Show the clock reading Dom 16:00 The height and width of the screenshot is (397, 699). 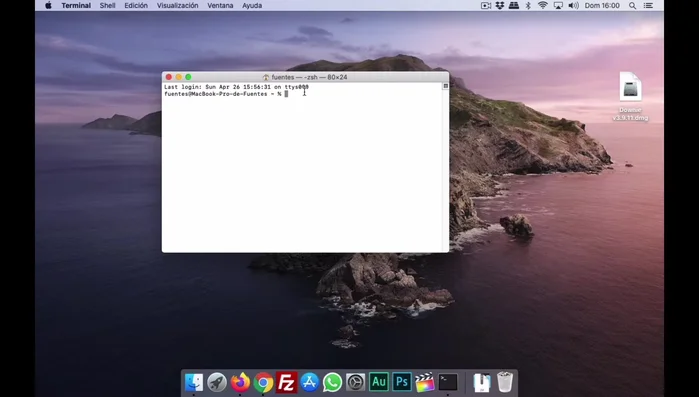click(x=602, y=5)
